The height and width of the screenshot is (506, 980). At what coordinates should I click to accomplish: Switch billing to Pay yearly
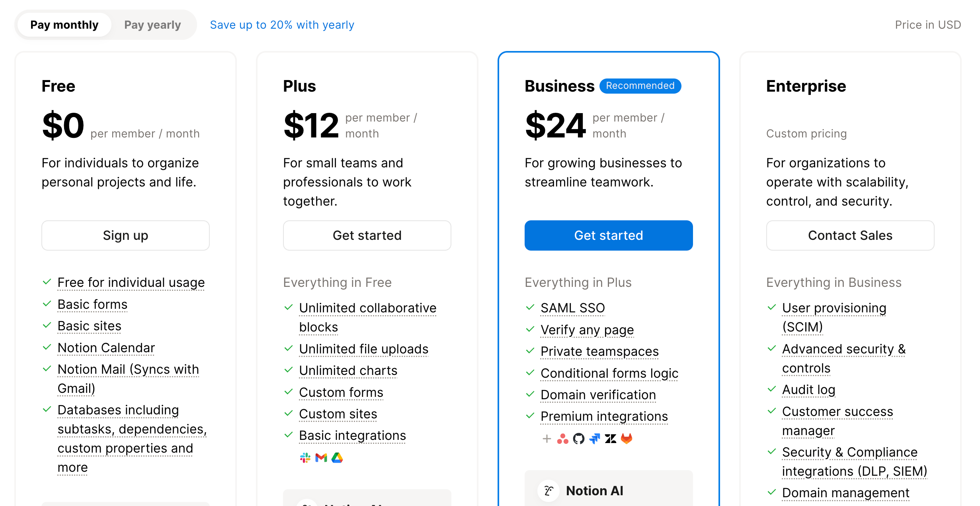click(152, 25)
